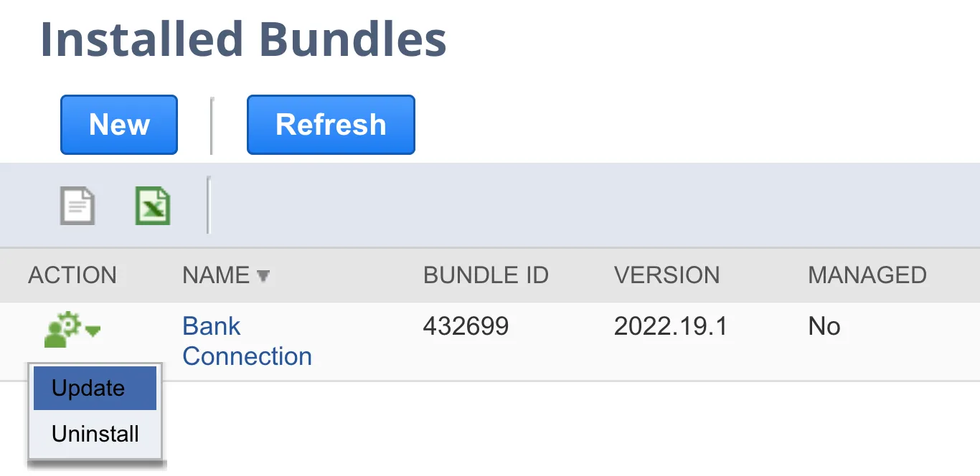Export list using the CSV document icon
This screenshot has height=476, width=980.
77,206
